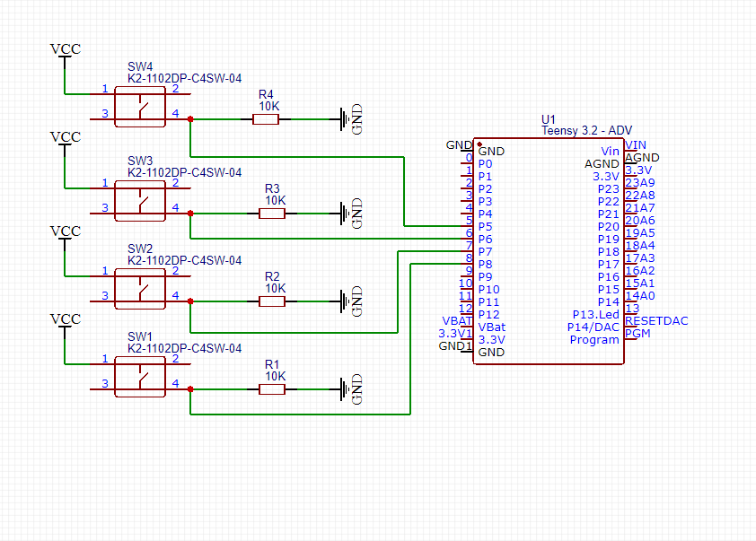Select resistor R3
756x541 pixels.
click(x=274, y=214)
